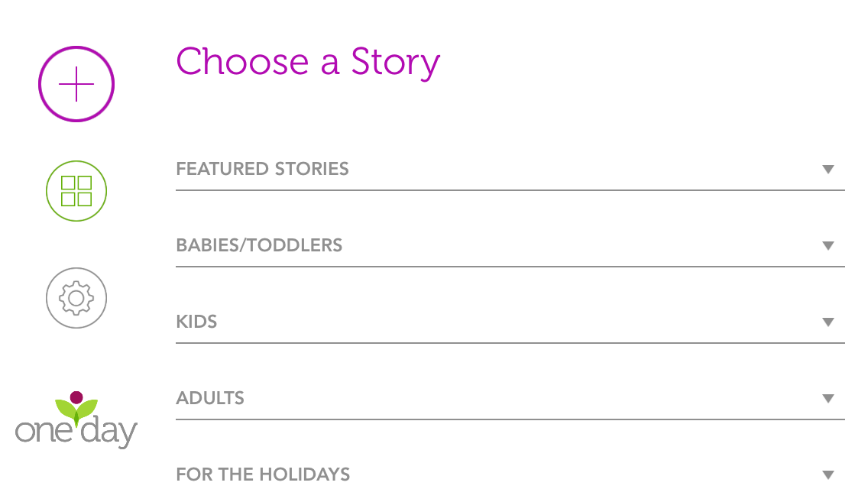Select FOR THE HOLIDAYS category label
Screen dimensions: 868x489
coord(263,474)
